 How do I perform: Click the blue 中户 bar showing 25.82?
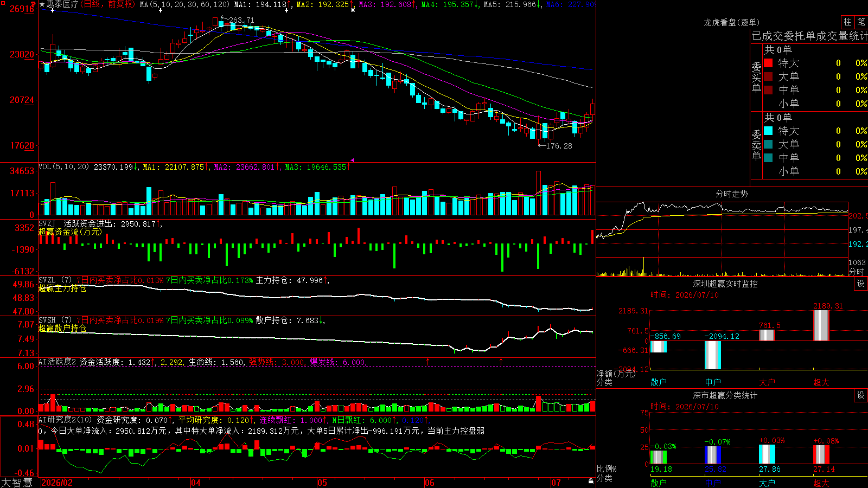713,455
